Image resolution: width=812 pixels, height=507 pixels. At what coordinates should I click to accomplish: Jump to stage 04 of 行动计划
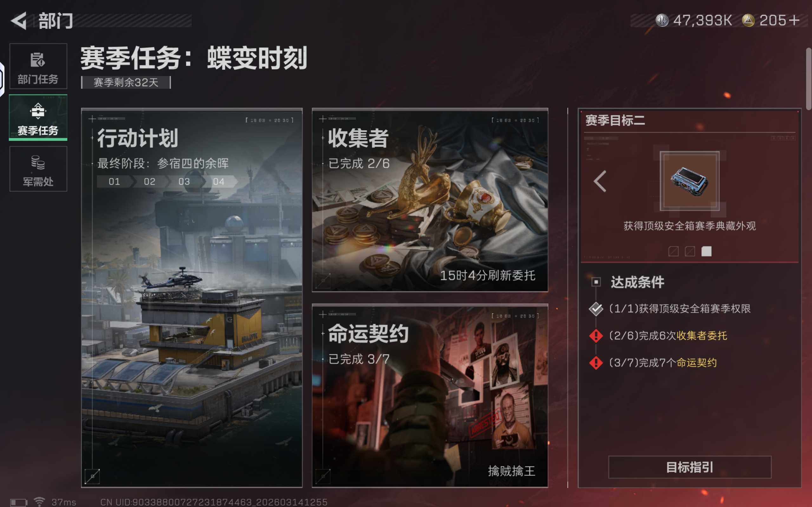pos(219,181)
